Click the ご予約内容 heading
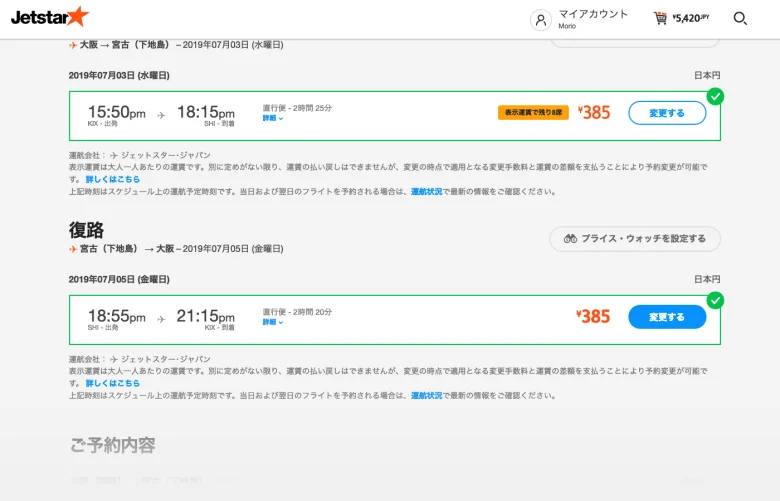Image resolution: width=780 pixels, height=501 pixels. pos(112,445)
